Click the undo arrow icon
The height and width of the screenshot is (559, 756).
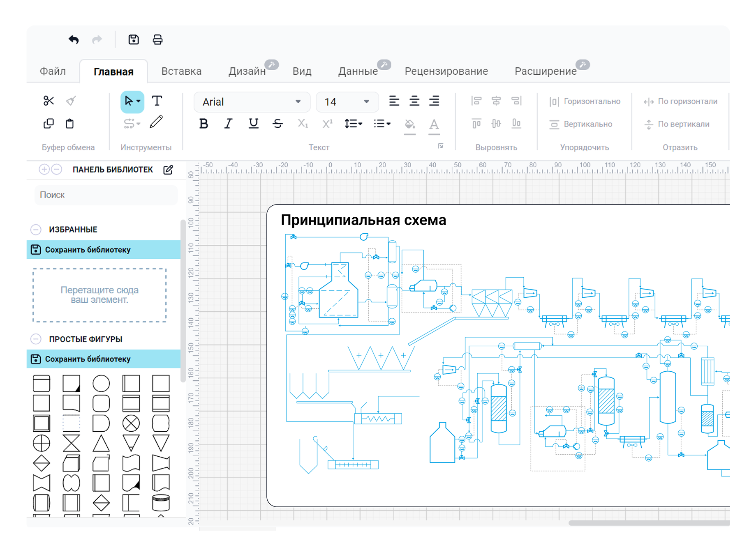pos(74,40)
